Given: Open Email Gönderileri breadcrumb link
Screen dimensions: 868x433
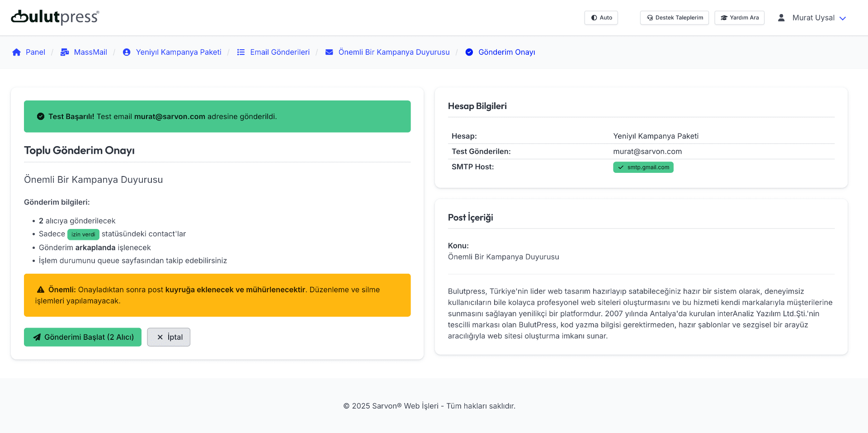Looking at the screenshot, I should [x=280, y=52].
